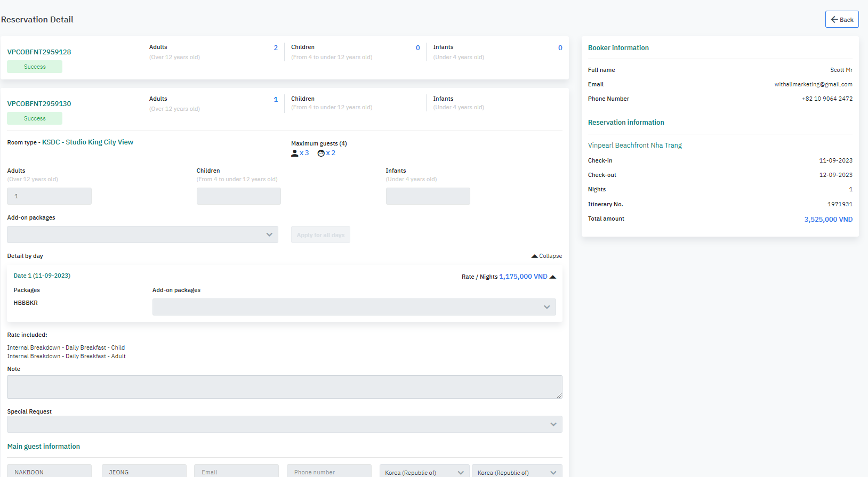Image resolution: width=868 pixels, height=477 pixels.
Task: Click the Back button
Action: point(842,20)
